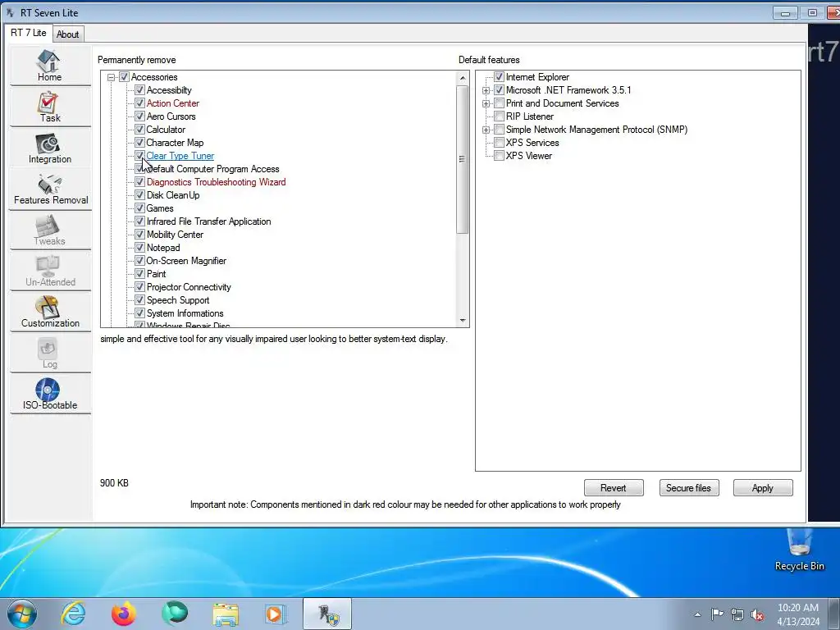Toggle the Disk CleanUp checkbox

coord(139,195)
